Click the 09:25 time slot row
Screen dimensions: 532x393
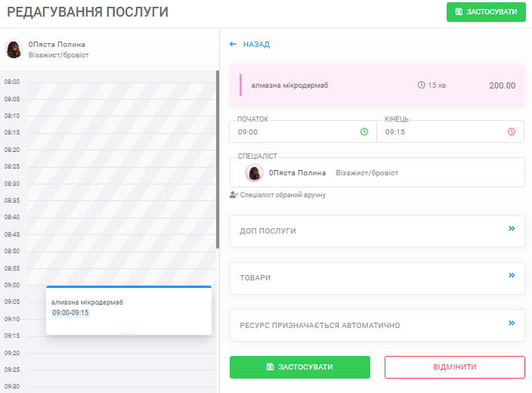pos(122,378)
